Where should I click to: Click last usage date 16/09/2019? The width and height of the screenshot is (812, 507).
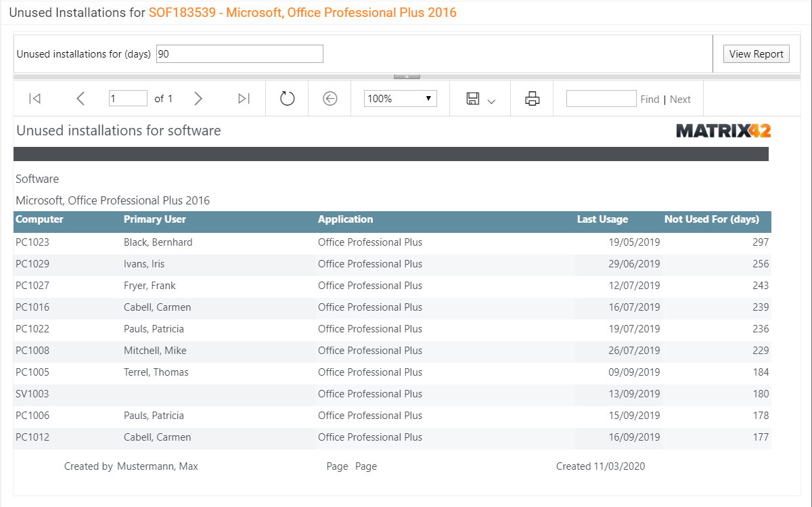tap(634, 437)
